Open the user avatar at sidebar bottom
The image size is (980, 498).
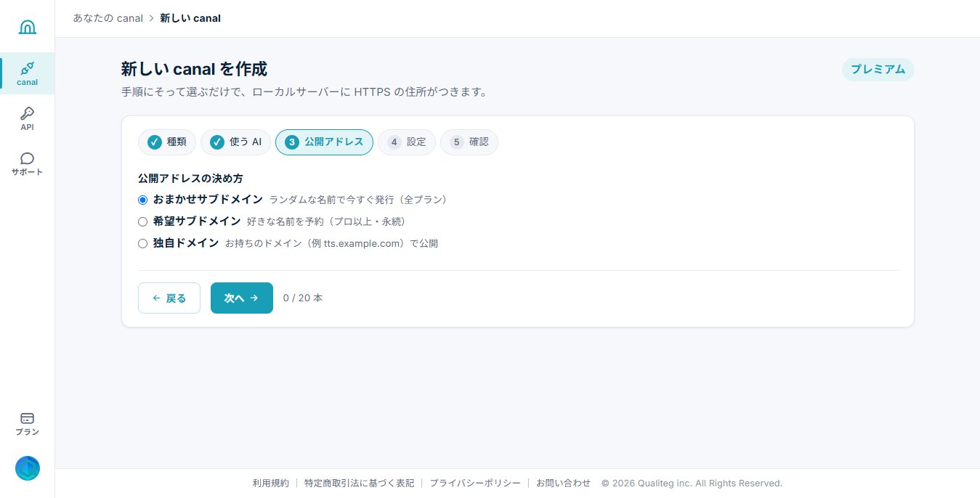[x=28, y=468]
